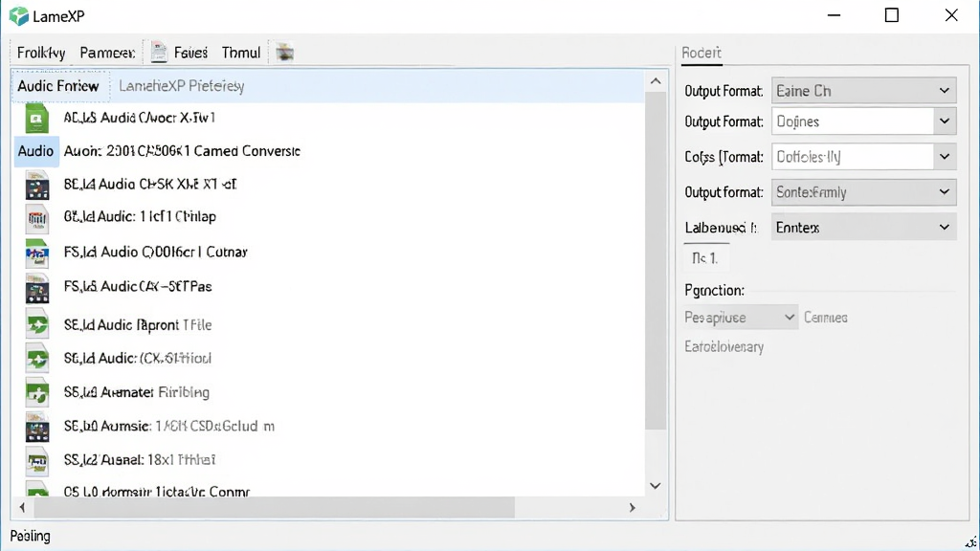Open the 'Enntex' dropdown
The image size is (980, 551).
[x=864, y=228]
